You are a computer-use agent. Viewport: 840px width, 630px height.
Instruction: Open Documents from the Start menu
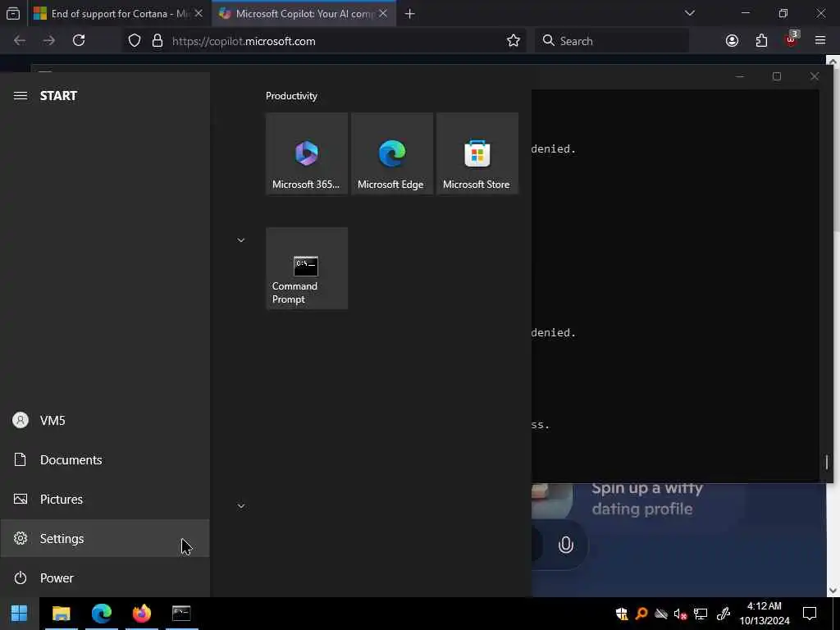pyautogui.click(x=105, y=459)
